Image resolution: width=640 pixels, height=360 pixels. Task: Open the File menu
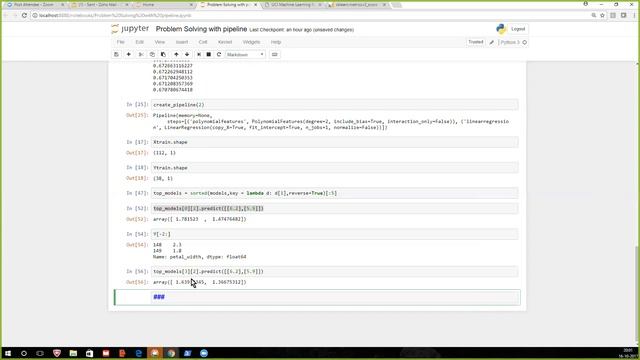click(120, 42)
